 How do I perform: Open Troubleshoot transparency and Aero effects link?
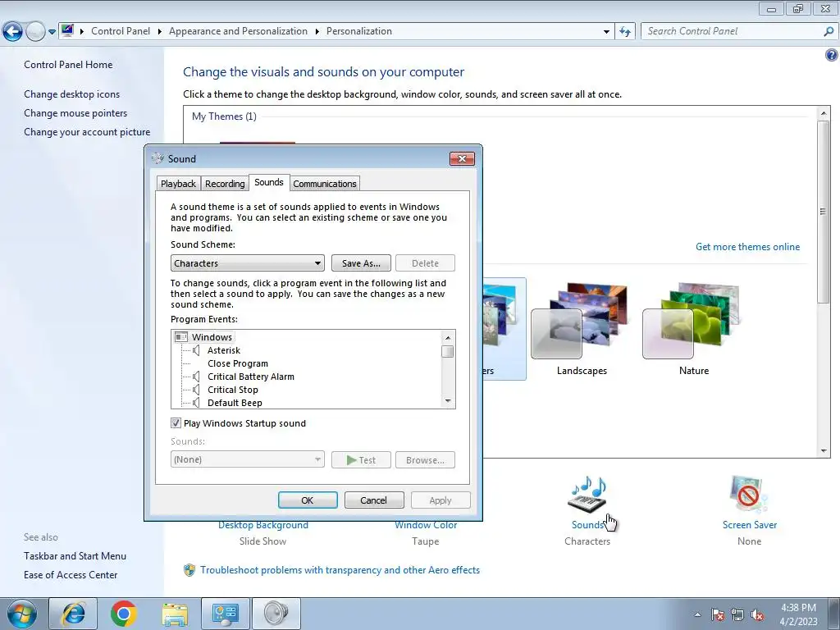(x=340, y=570)
